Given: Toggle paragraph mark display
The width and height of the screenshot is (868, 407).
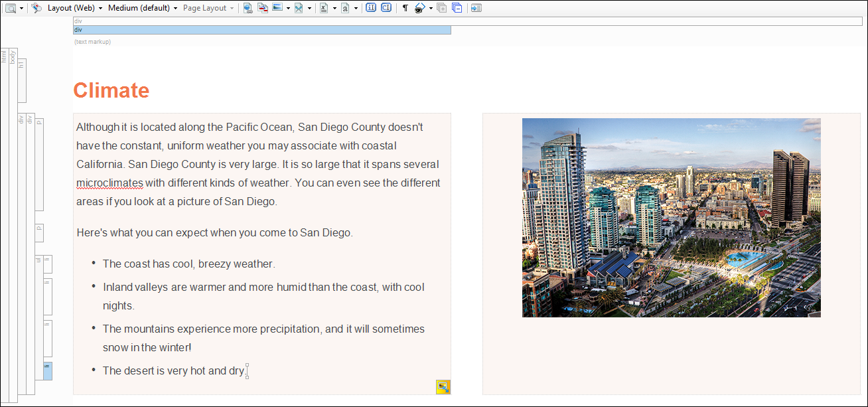Looking at the screenshot, I should click(x=405, y=8).
